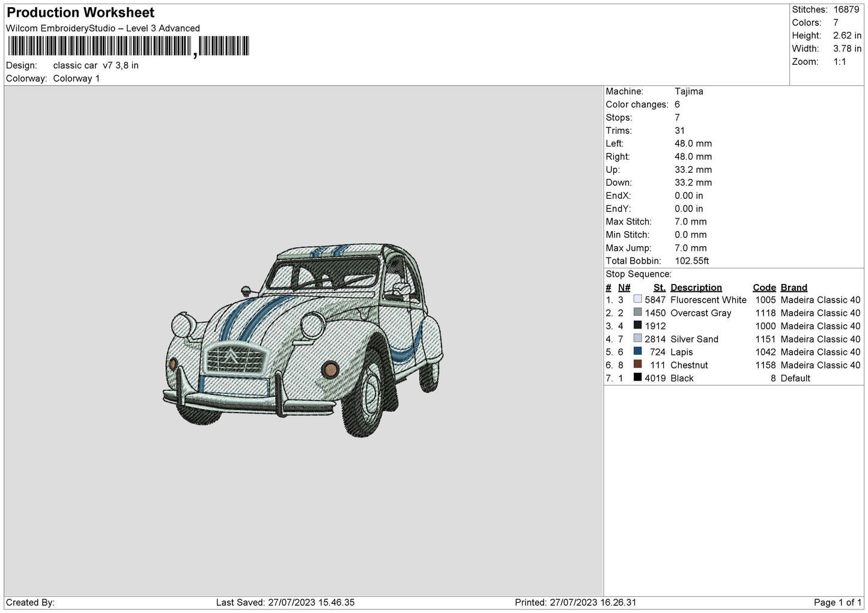Click the 'N#' column header
Image resolution: width=868 pixels, height=613 pixels.
click(x=624, y=288)
